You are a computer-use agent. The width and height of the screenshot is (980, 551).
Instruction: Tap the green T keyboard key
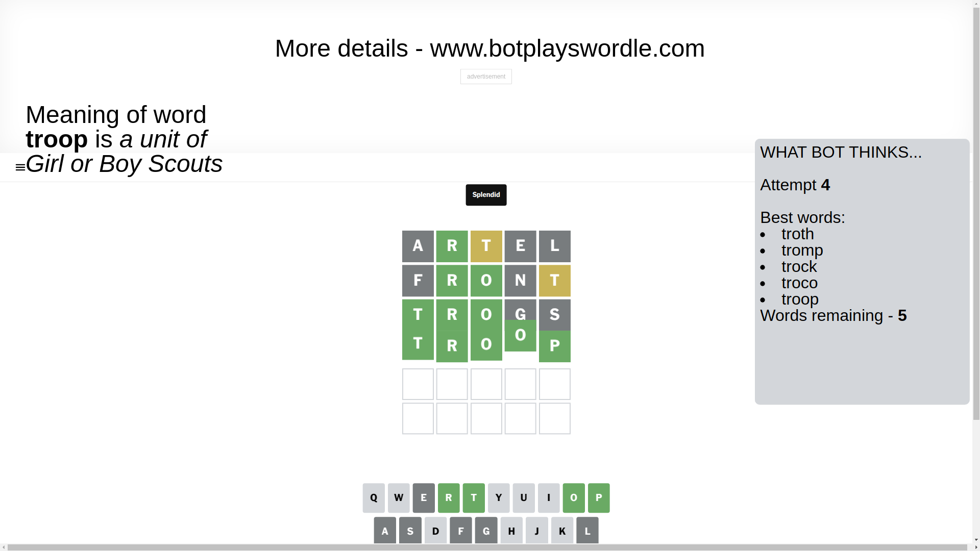[474, 498]
